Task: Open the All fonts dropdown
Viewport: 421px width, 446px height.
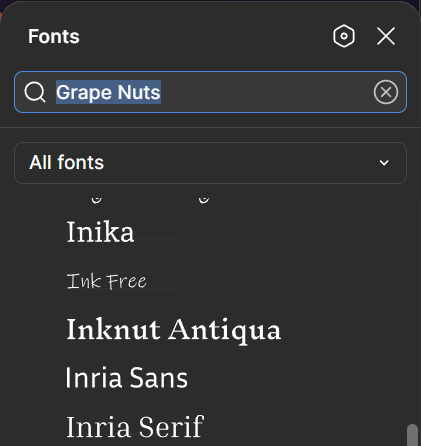Action: [x=210, y=163]
